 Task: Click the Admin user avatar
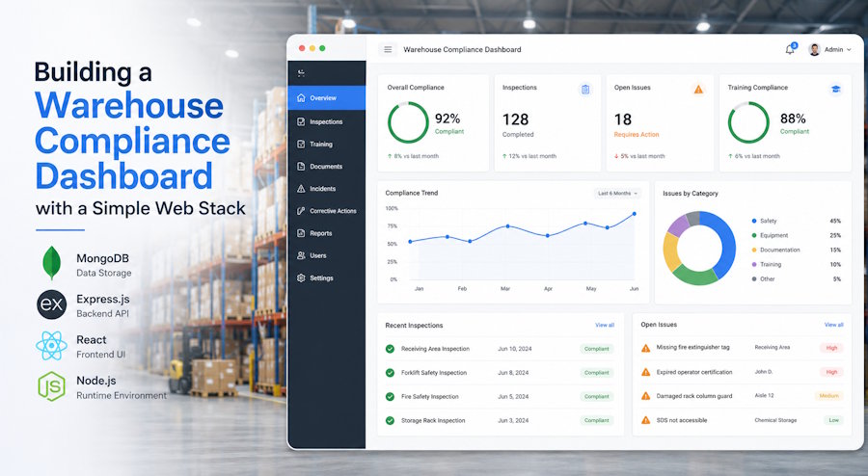(x=814, y=49)
